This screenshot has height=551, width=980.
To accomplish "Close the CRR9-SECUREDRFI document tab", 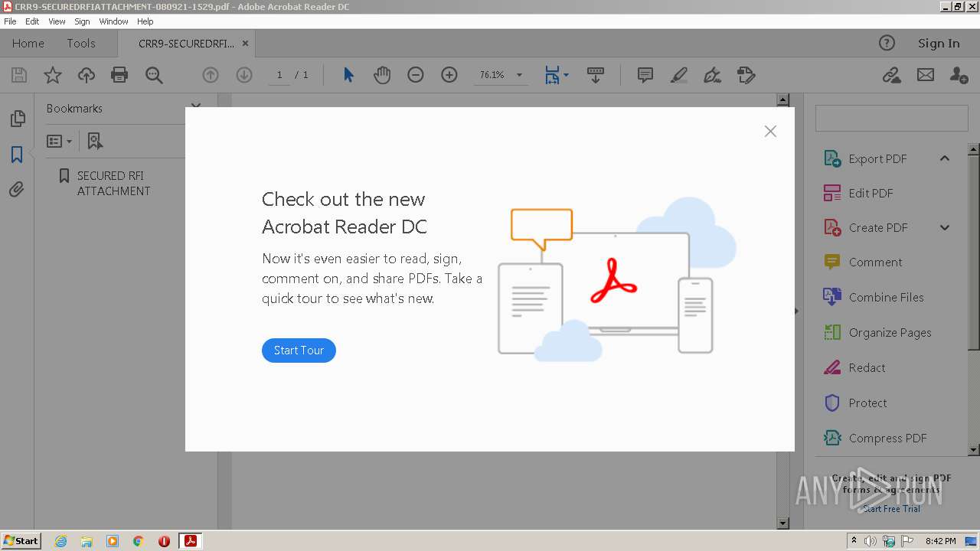I will coord(246,44).
